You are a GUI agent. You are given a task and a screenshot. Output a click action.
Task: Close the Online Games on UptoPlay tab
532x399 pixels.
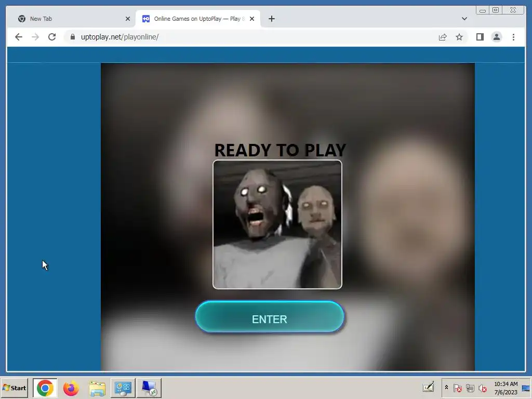252,19
